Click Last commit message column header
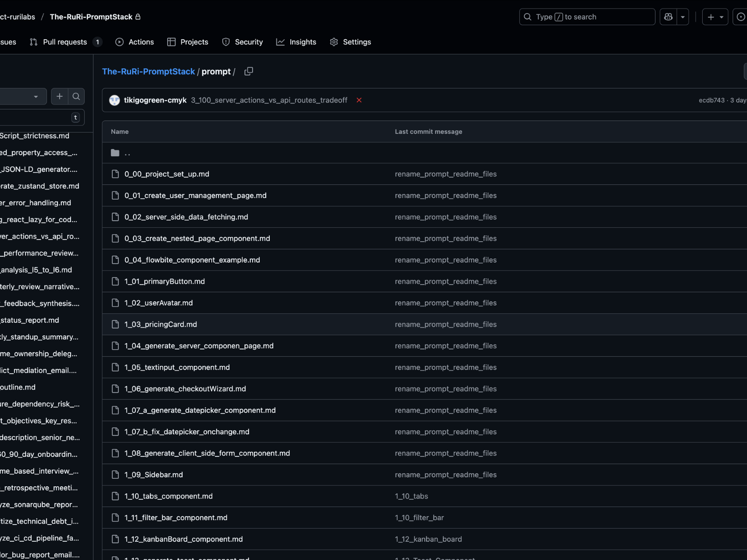Screen dimensions: 747x560 (429, 132)
